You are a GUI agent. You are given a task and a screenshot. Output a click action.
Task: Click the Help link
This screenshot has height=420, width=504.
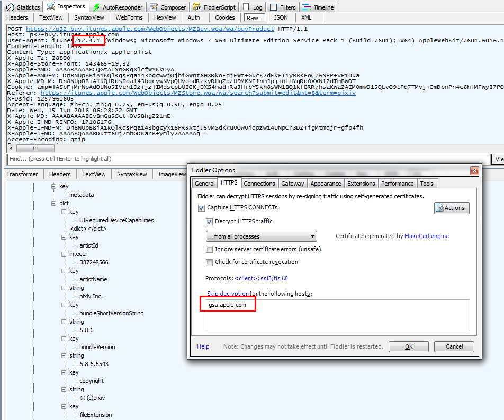click(203, 346)
